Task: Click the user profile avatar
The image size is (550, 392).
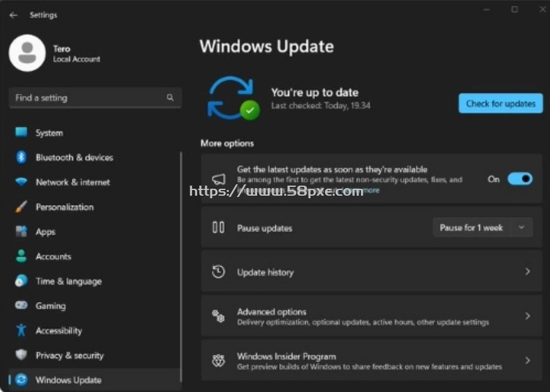Action: point(27,53)
